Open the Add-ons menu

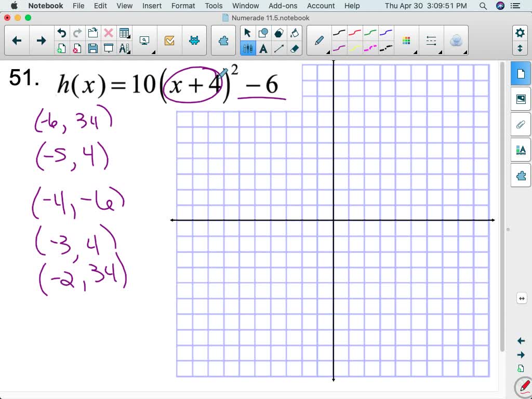point(283,6)
